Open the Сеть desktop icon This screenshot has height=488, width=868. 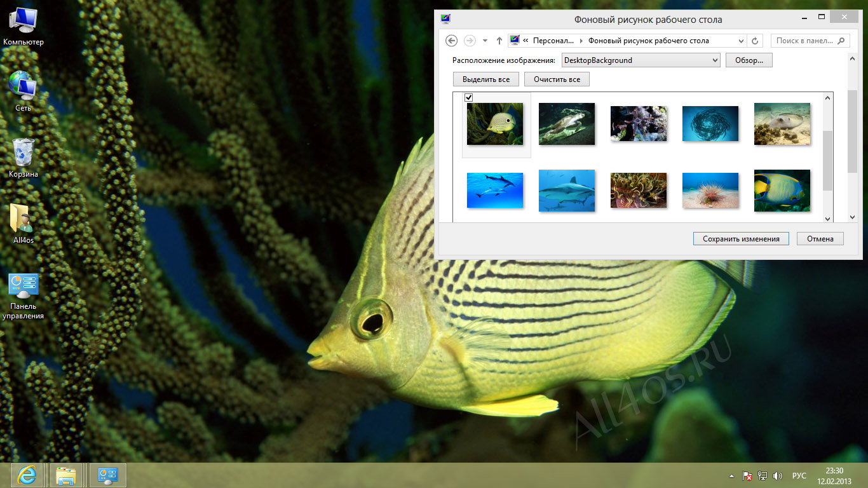pyautogui.click(x=23, y=92)
